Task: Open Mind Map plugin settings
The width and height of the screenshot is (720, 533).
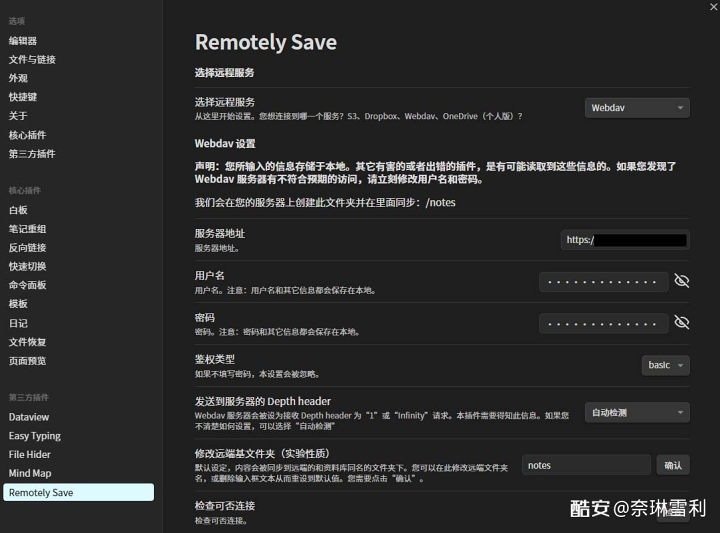Action: [x=30, y=473]
